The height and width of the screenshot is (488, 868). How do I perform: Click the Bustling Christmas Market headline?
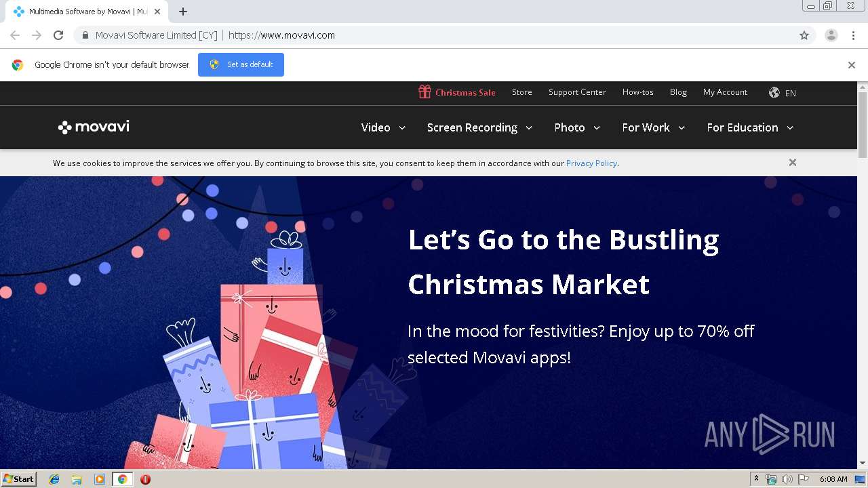point(564,262)
